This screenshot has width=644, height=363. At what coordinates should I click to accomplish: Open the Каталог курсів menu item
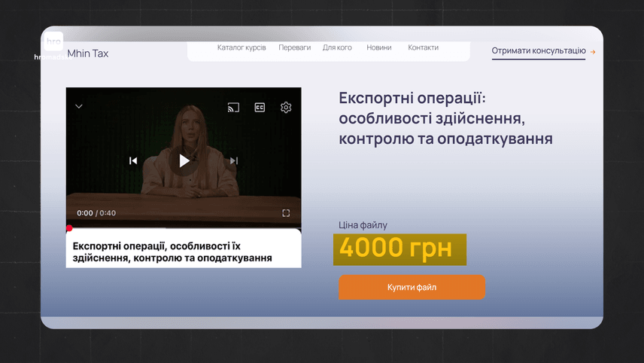point(241,47)
